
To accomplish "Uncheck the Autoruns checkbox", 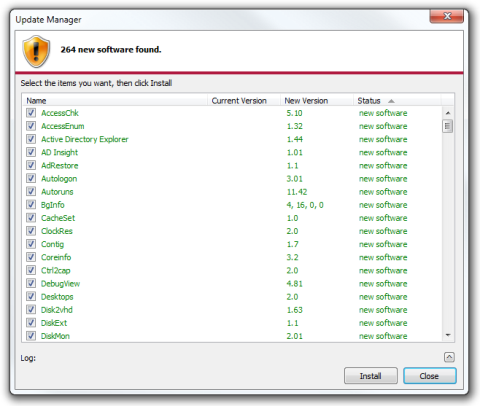I will (x=31, y=191).
